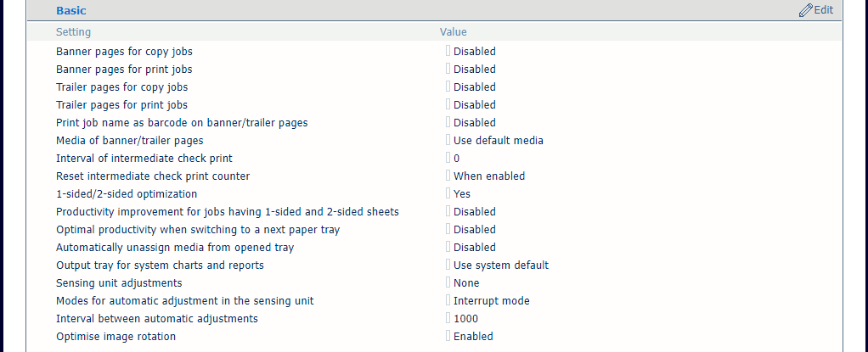The image size is (868, 352).
Task: Click the Use system default value
Action: tap(500, 265)
